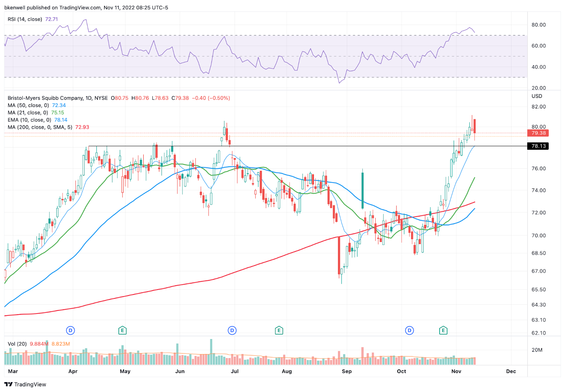Click the RSI 80.00 axis label
Screen dimensions: 565x392
(539, 25)
